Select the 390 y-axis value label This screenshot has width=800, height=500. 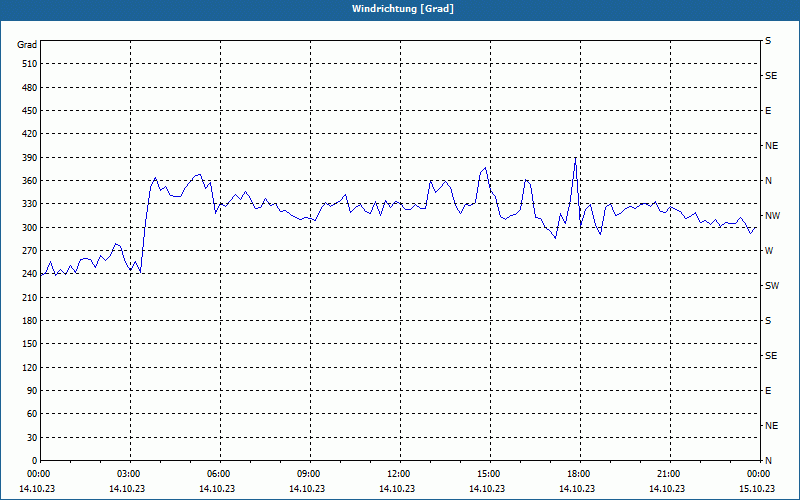pos(30,157)
